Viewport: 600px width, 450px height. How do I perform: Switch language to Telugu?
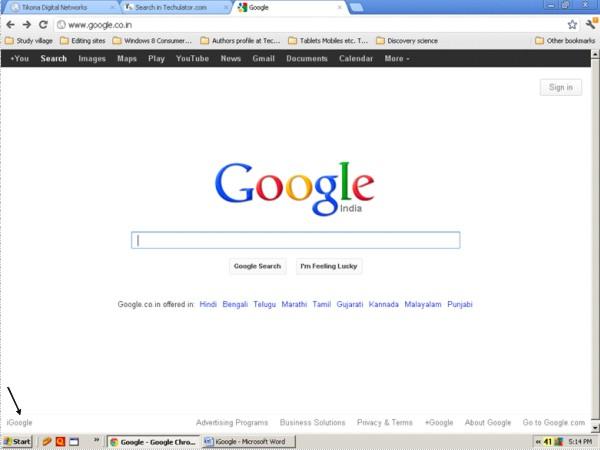(x=264, y=304)
